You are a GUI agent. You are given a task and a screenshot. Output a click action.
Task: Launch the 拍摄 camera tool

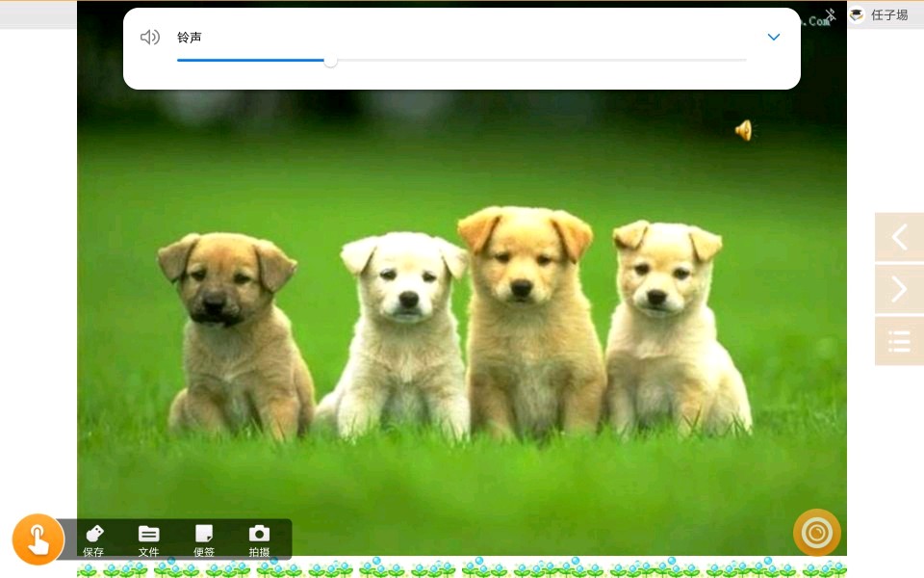[x=259, y=540]
